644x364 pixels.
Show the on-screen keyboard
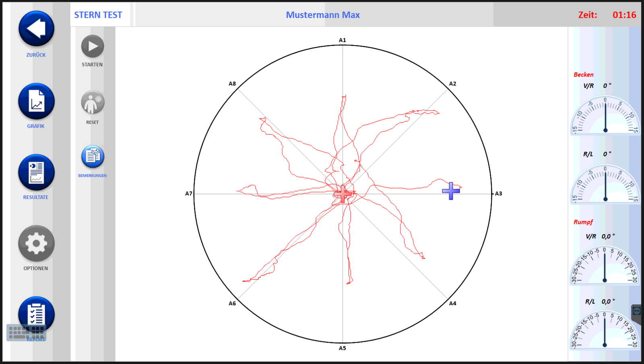(x=26, y=333)
